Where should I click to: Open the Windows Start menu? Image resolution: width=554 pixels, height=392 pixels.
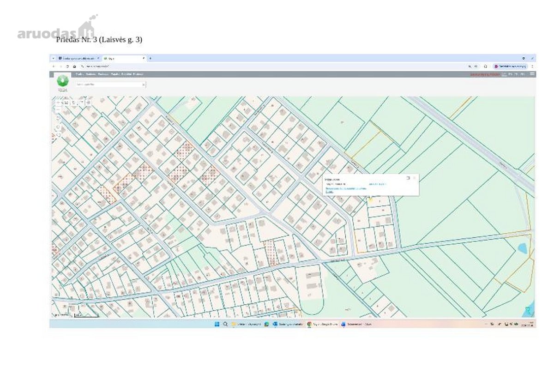click(x=217, y=324)
